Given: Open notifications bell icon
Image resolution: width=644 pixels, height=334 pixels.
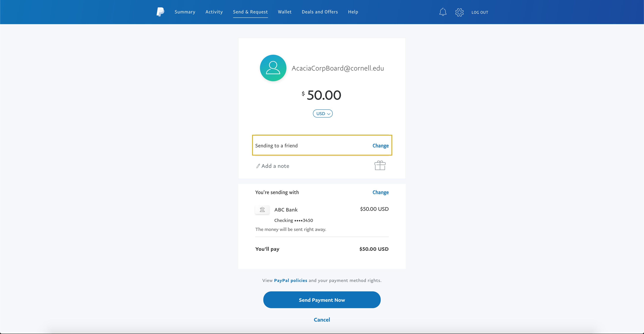Looking at the screenshot, I should coord(443,12).
